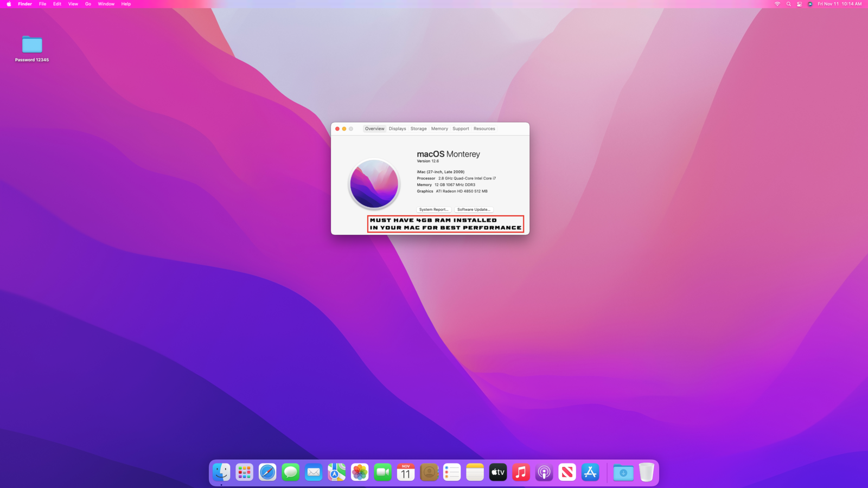Image resolution: width=868 pixels, height=488 pixels.
Task: Open Calendar showing Nov 11
Action: tap(406, 472)
